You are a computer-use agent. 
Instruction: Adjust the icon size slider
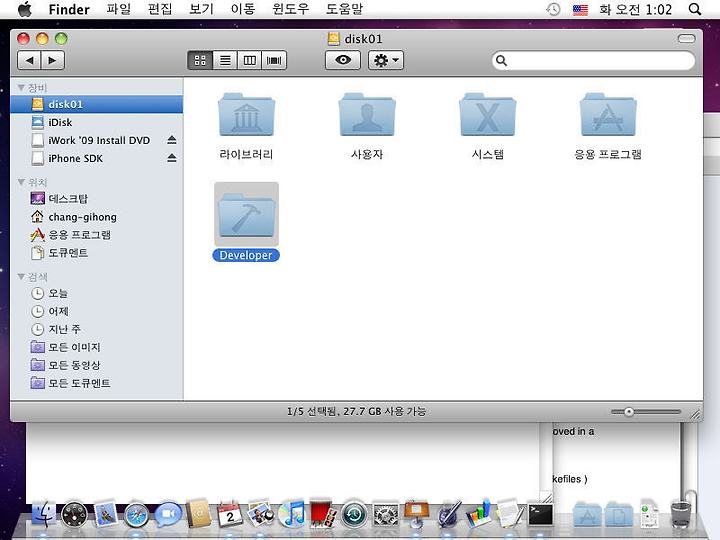629,412
